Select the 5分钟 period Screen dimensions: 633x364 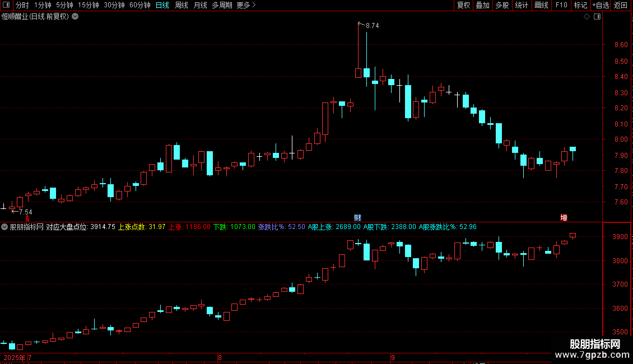pos(64,5)
